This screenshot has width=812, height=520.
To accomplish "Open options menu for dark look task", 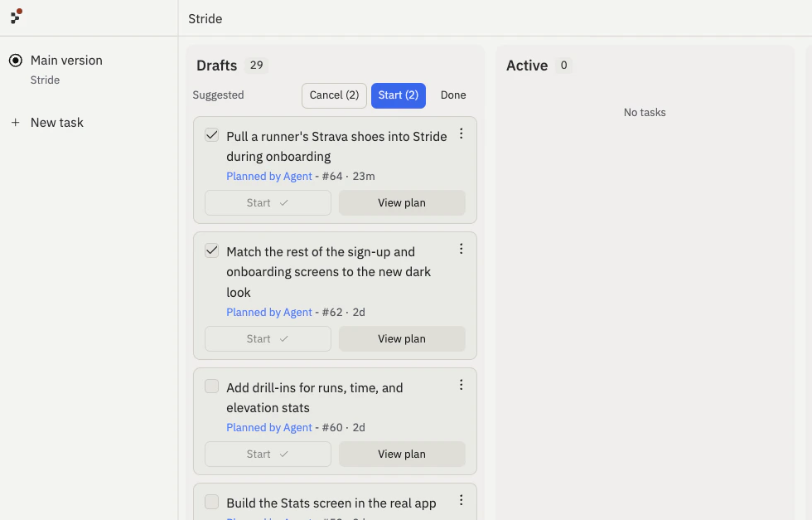I will (461, 250).
